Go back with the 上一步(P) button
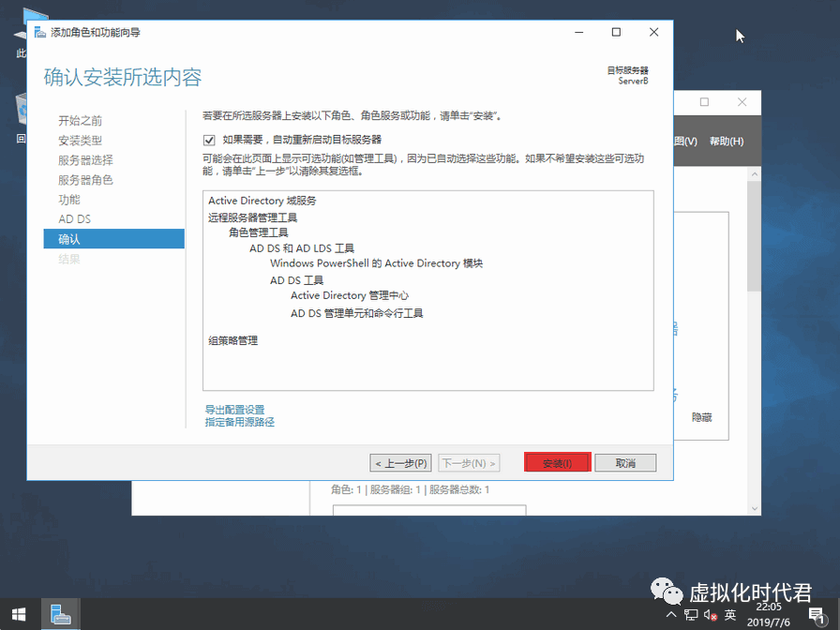 point(400,463)
